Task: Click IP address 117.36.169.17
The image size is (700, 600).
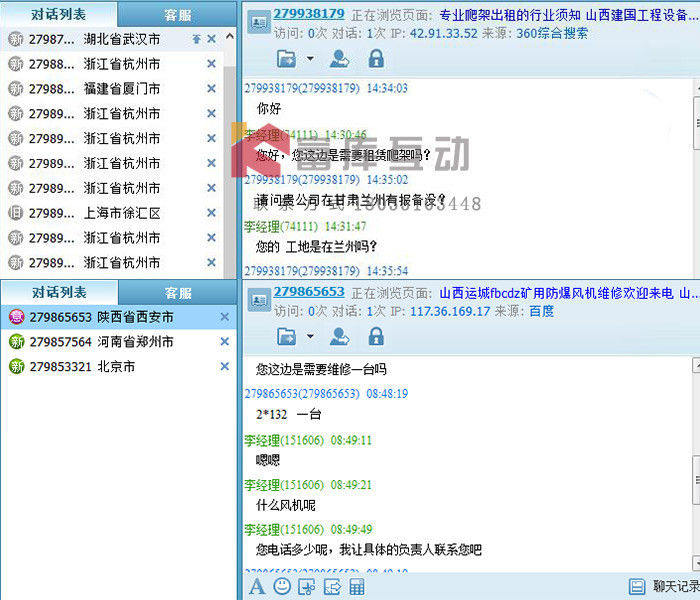Action: [x=450, y=312]
